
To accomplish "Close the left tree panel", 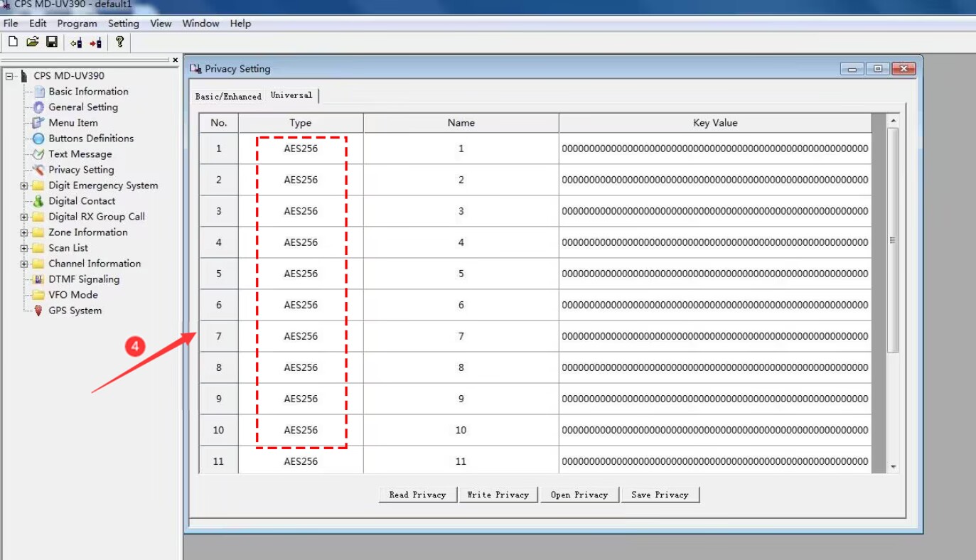I will click(176, 60).
